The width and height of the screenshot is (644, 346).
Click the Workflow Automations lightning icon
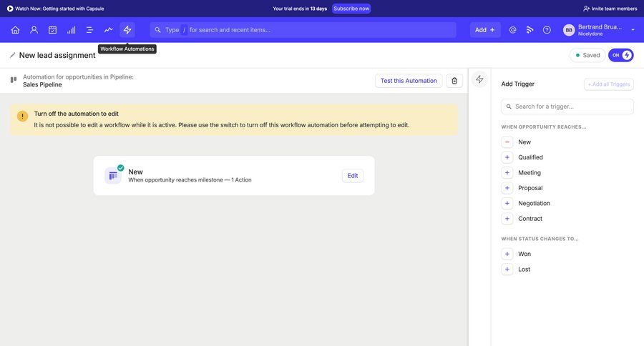[x=127, y=30]
